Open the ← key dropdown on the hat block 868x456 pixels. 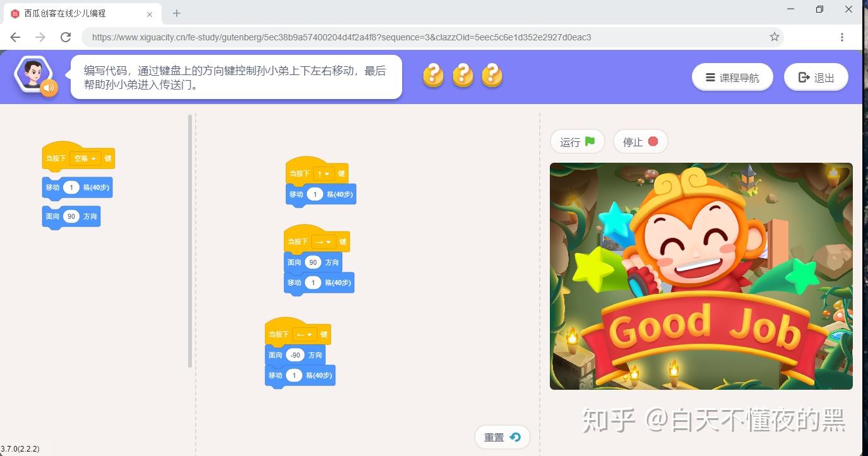click(306, 334)
